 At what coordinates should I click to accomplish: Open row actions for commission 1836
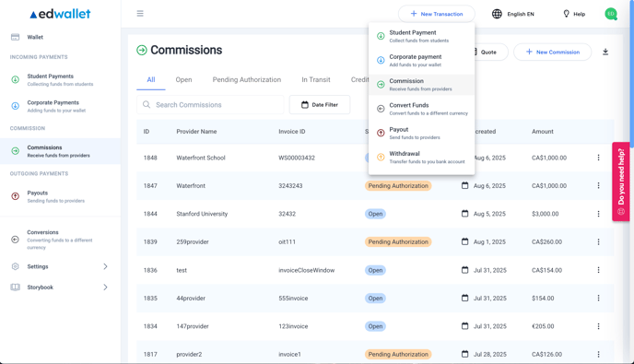coord(598,270)
